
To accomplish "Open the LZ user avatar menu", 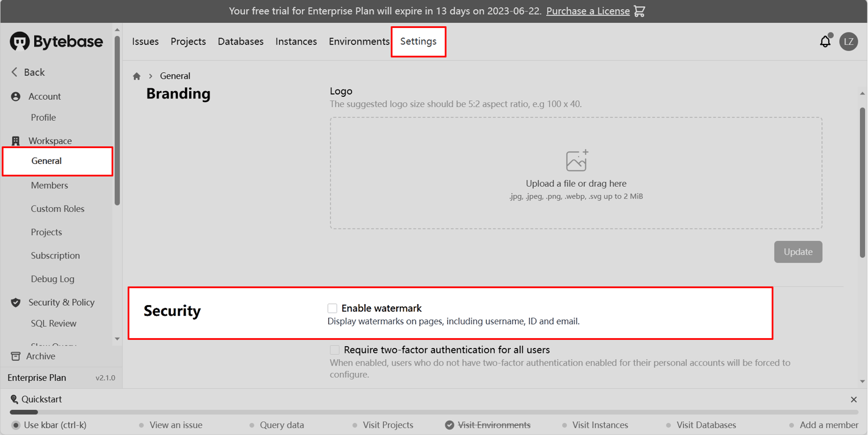I will click(849, 42).
